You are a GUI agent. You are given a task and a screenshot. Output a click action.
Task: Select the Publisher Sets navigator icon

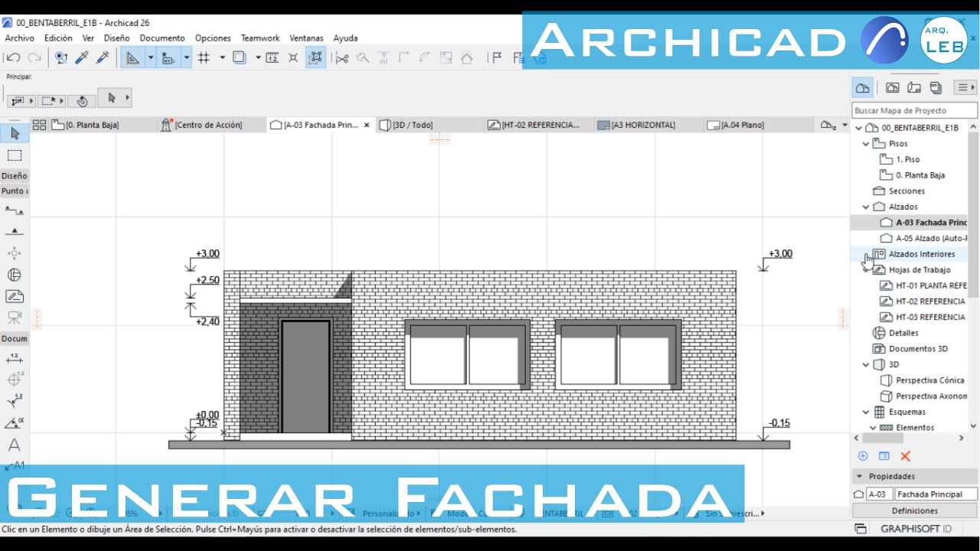[x=936, y=87]
